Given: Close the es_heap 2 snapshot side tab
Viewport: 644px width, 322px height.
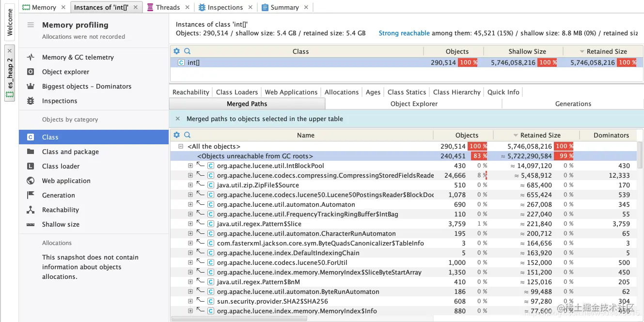Looking at the screenshot, I should pos(10,50).
